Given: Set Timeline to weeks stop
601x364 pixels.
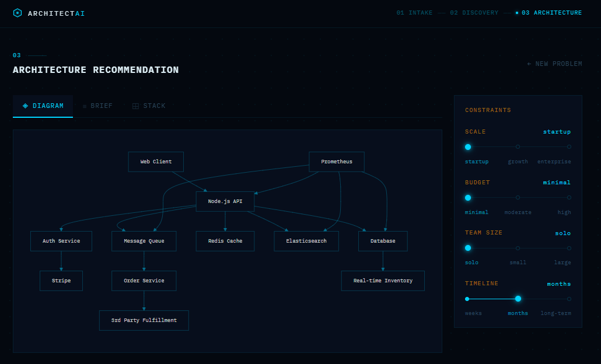Looking at the screenshot, I should [467, 299].
